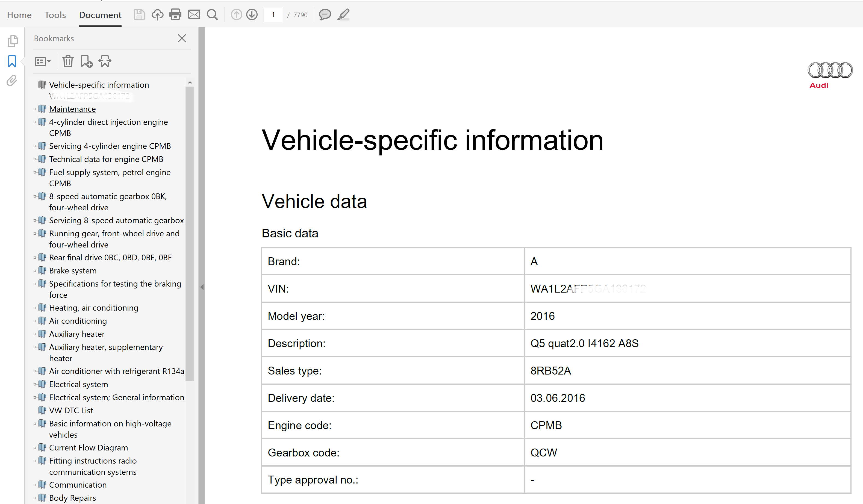
Task: Click the add new bookmark icon
Action: pyautogui.click(x=86, y=62)
